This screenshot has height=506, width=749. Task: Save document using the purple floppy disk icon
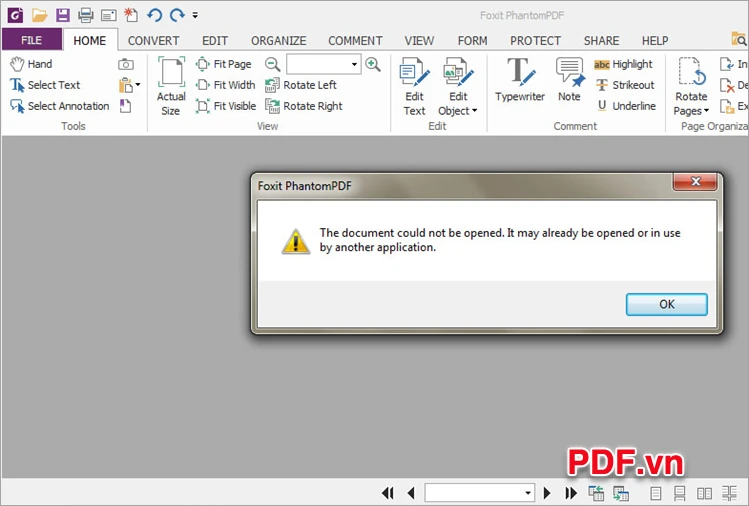(x=63, y=15)
